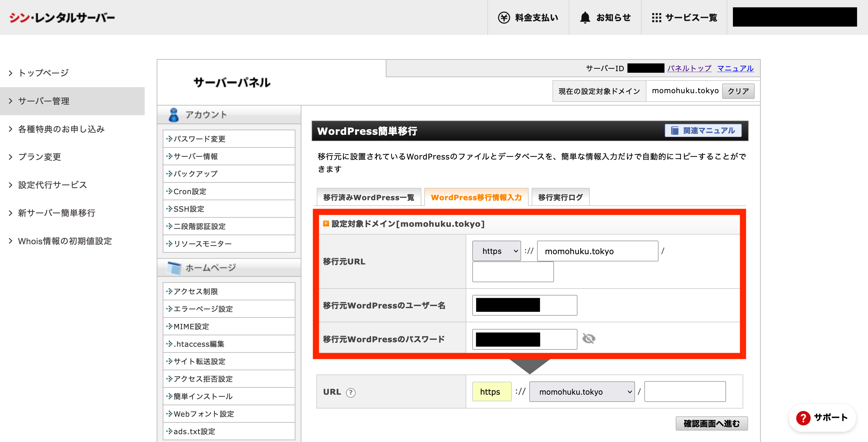Open ads.txt設定 menu item
868x442 pixels.
229,431
